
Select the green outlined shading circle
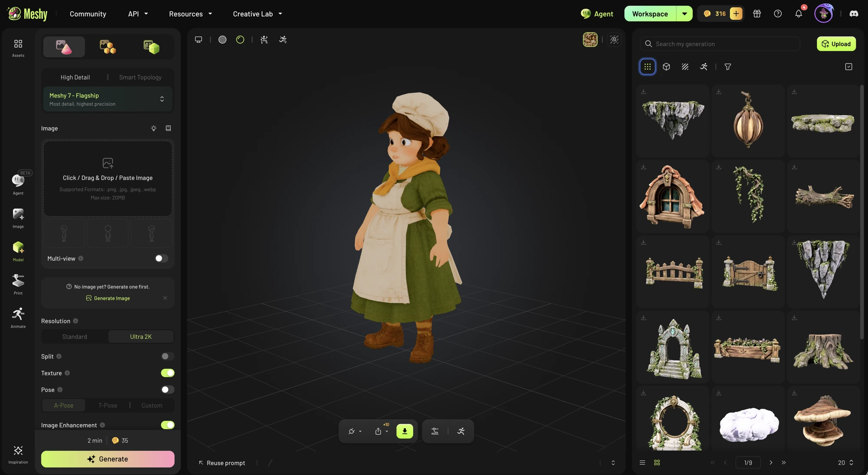pyautogui.click(x=240, y=39)
